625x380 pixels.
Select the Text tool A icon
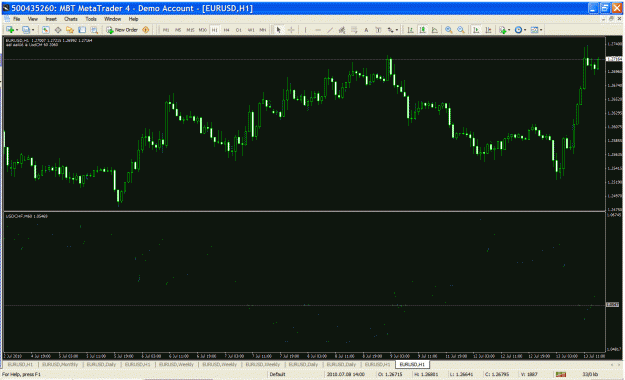pos(366,30)
